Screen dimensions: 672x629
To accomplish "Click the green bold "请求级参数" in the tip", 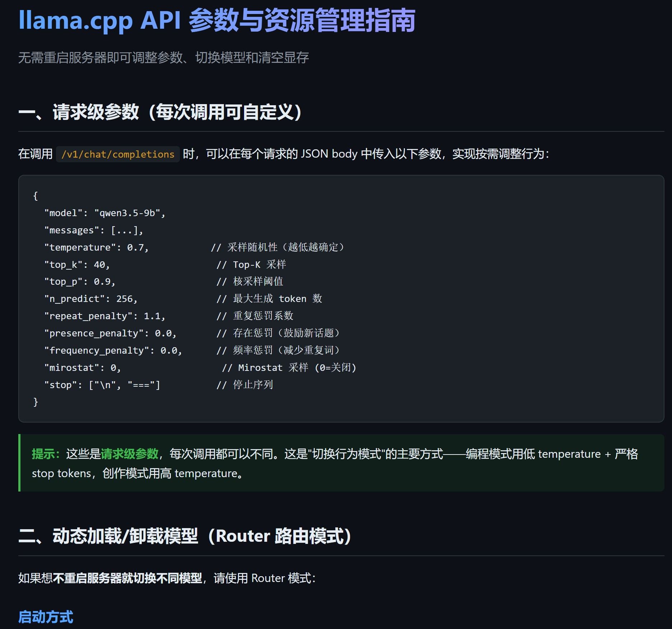I will (130, 454).
